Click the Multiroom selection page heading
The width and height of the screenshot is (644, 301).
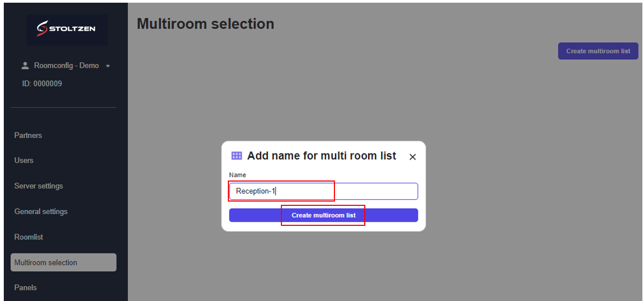pos(205,24)
